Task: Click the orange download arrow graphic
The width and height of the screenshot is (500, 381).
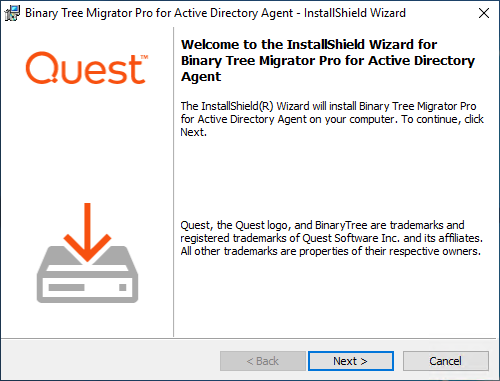Action: pos(87,232)
